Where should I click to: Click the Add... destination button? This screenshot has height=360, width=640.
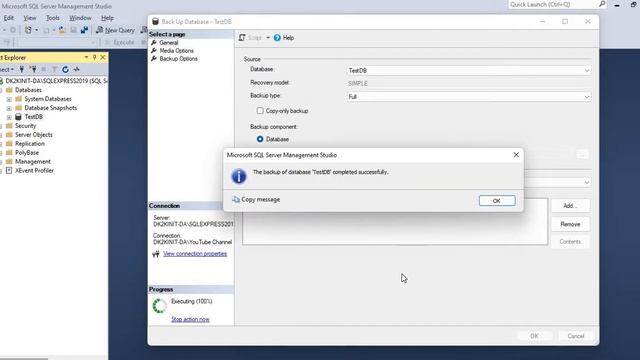(x=570, y=206)
